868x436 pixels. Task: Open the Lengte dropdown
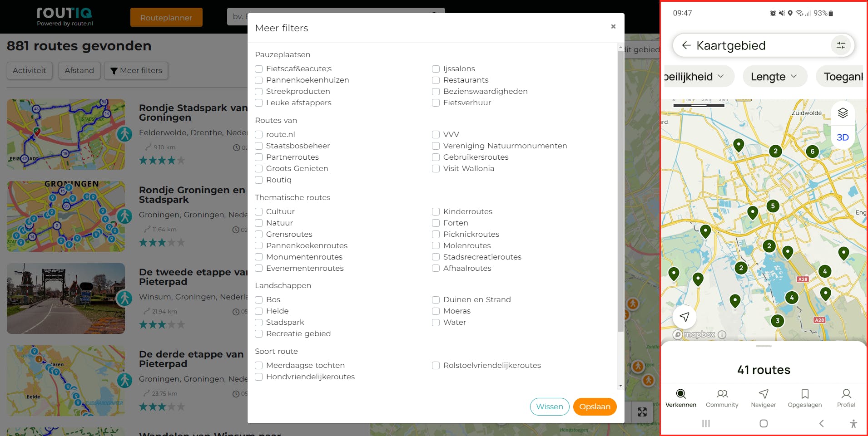(774, 76)
